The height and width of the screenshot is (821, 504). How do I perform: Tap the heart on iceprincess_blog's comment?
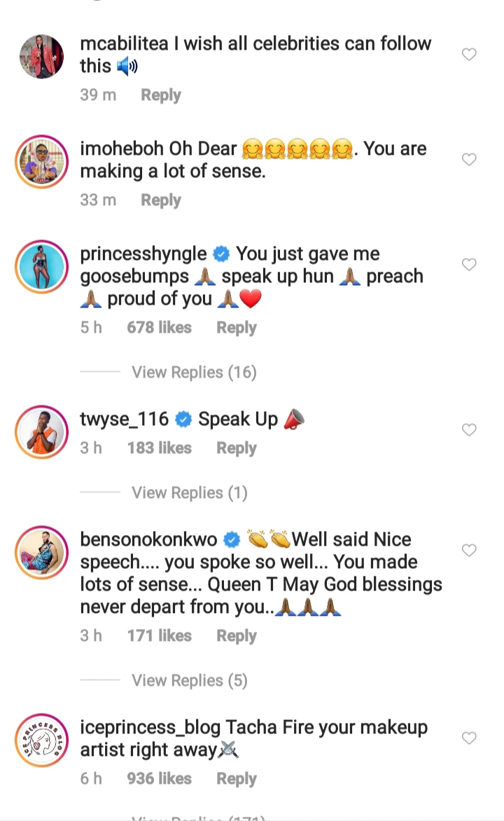[x=469, y=738]
